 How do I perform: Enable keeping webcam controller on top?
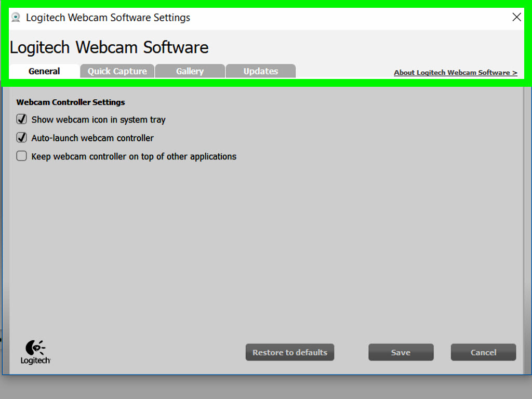[21, 156]
